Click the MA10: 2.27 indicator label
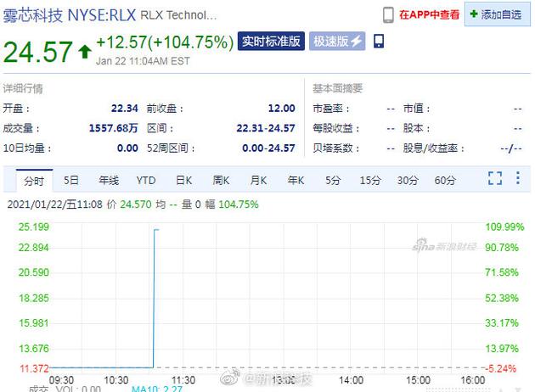 [157, 389]
